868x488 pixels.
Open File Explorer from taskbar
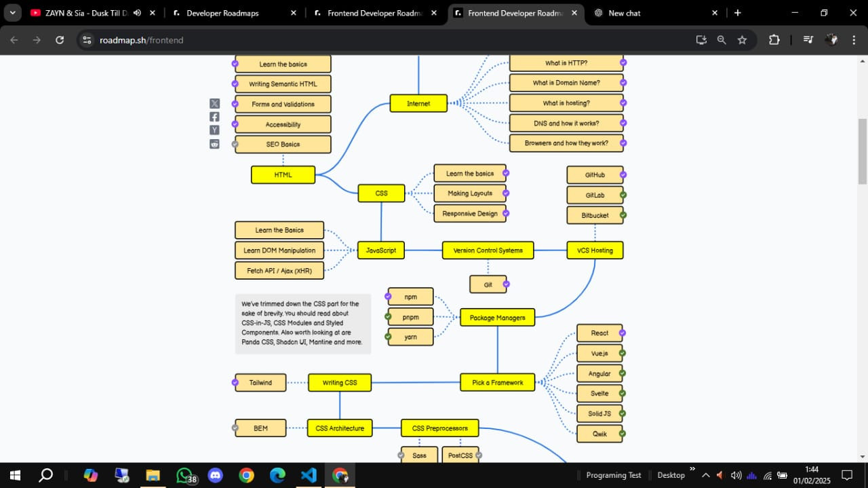pyautogui.click(x=153, y=475)
